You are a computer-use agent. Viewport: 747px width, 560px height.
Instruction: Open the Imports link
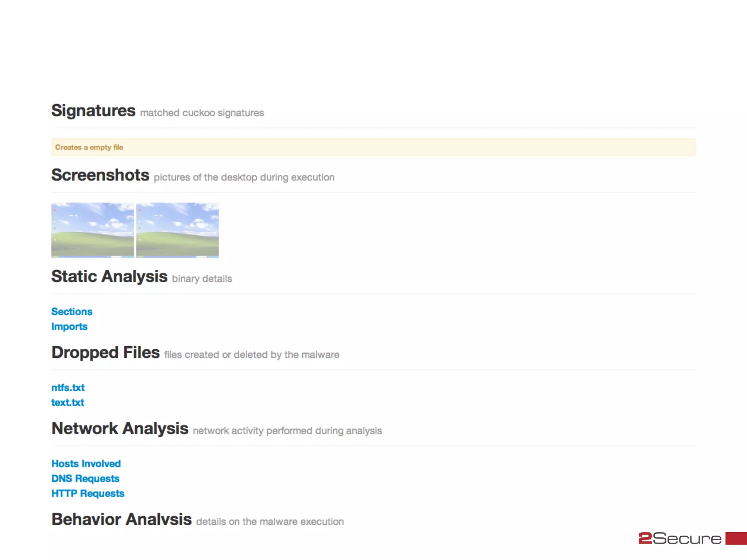[69, 327]
